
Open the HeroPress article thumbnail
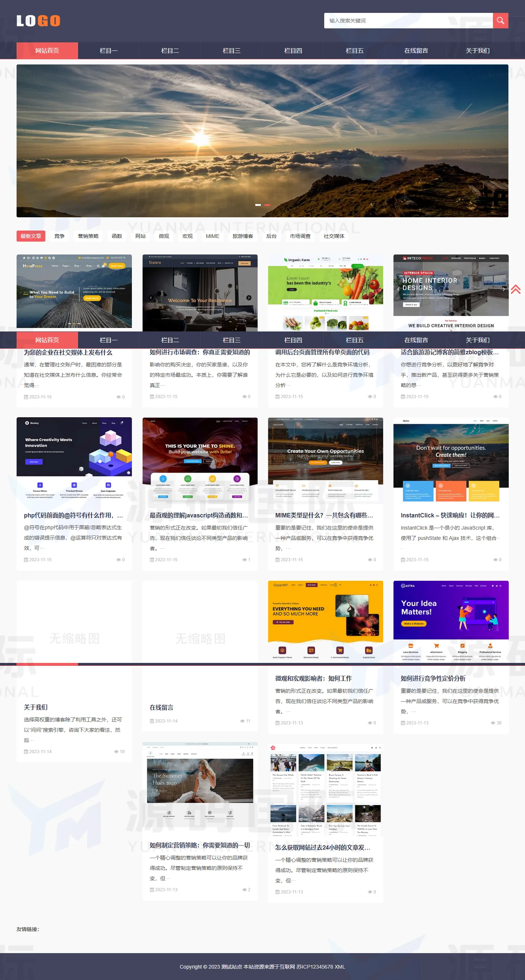(x=74, y=291)
